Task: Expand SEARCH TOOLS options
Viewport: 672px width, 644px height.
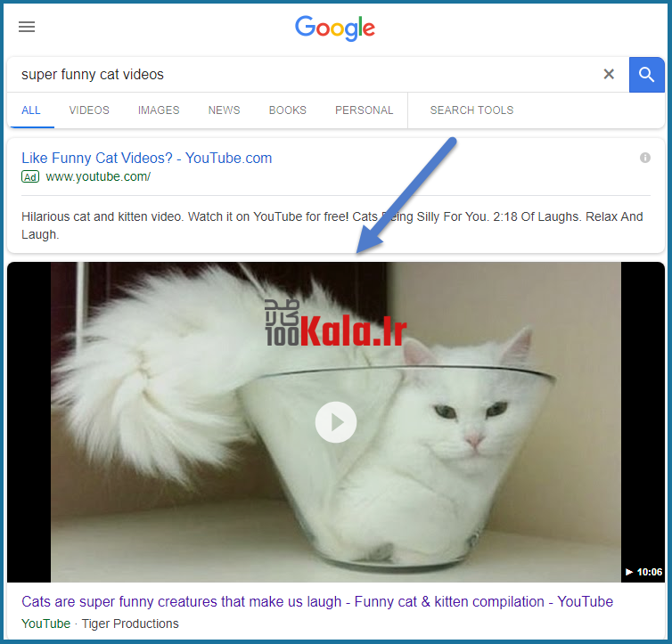Action: pos(471,110)
